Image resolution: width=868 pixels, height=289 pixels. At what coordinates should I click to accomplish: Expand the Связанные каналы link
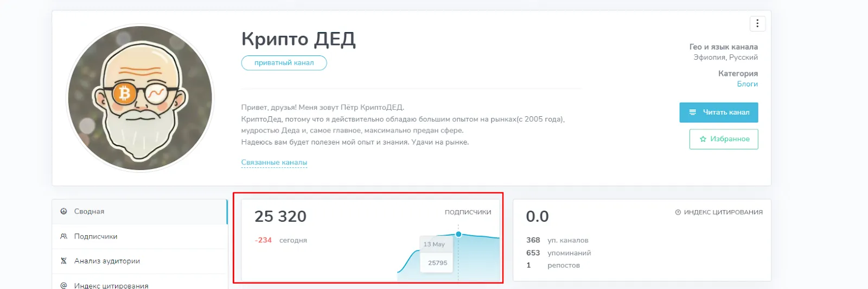[x=274, y=162]
